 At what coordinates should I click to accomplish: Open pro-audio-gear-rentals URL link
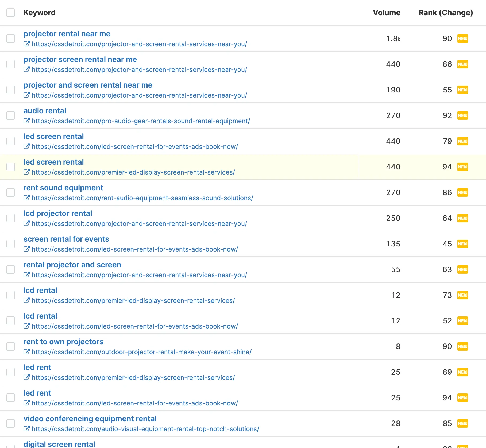[x=141, y=121]
